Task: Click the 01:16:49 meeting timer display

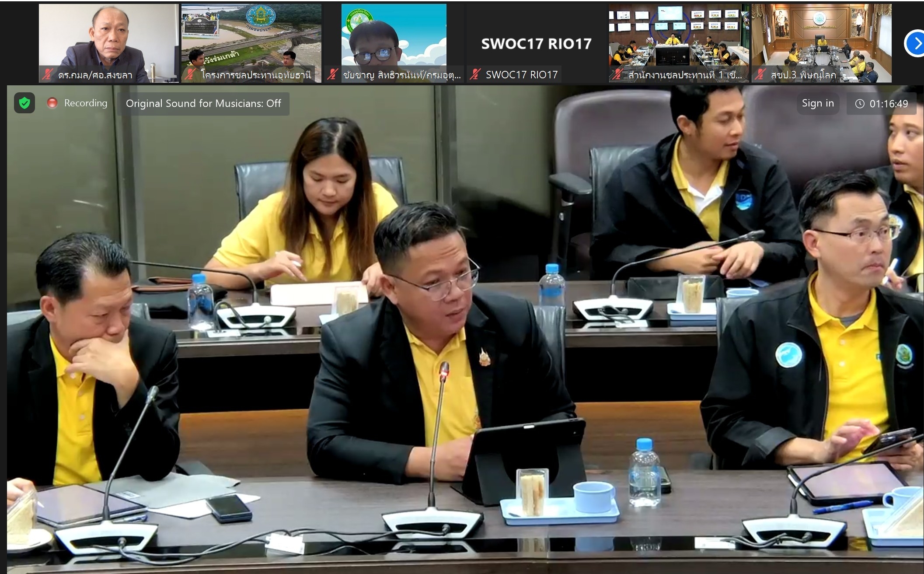Action: (889, 104)
